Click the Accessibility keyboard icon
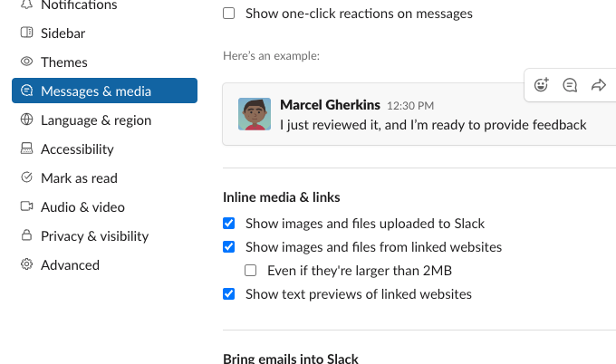The width and height of the screenshot is (616, 364). coord(26,148)
